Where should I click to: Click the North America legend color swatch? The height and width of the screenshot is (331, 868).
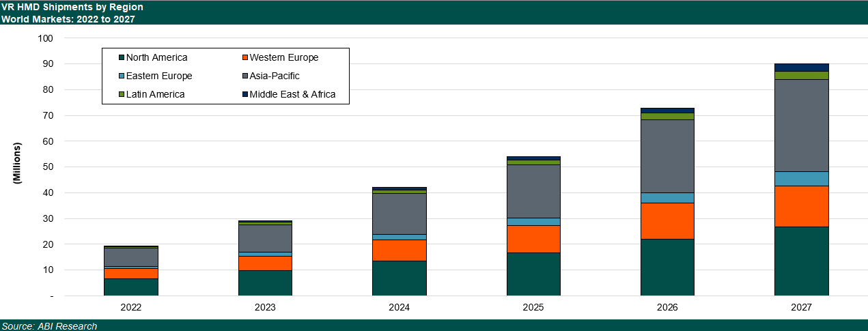(x=121, y=58)
